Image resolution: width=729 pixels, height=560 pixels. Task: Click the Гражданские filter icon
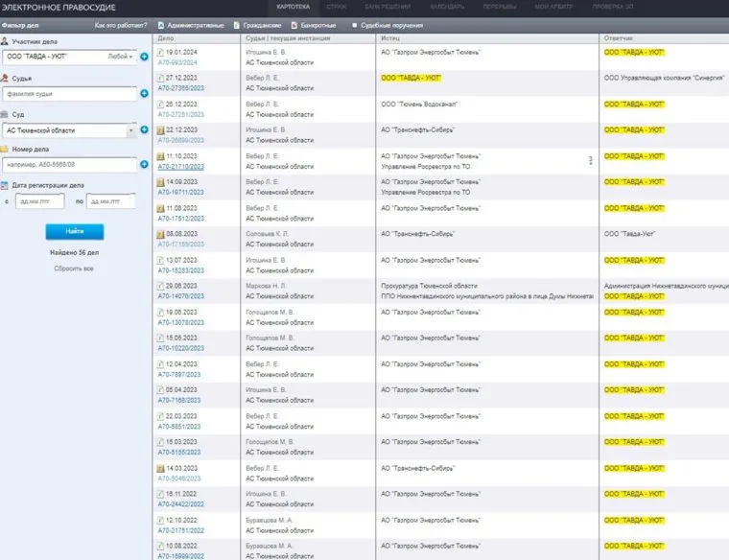236,25
